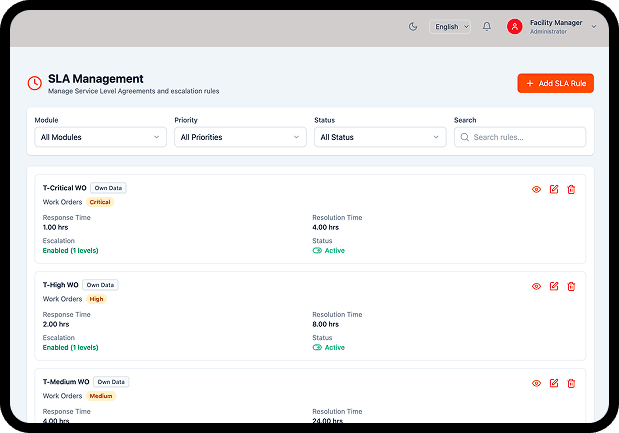
Task: Click the 8.00 hrs resolution time
Action: tap(326, 324)
